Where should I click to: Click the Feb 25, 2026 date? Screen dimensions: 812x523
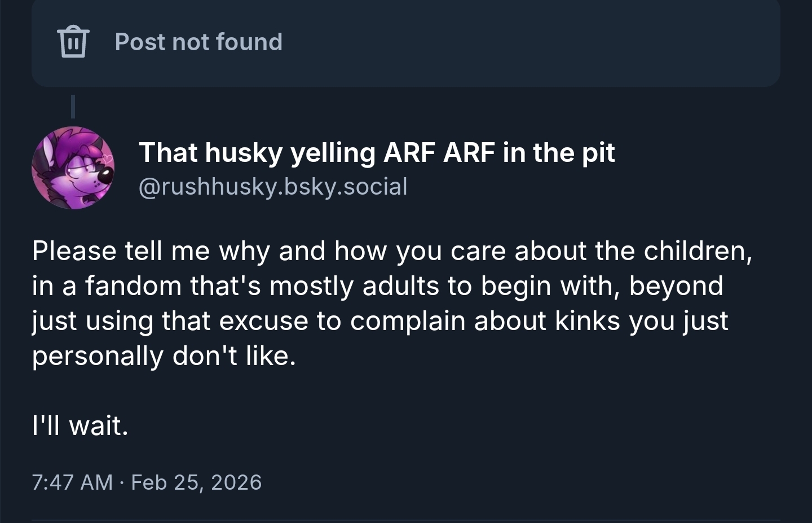pyautogui.click(x=196, y=482)
